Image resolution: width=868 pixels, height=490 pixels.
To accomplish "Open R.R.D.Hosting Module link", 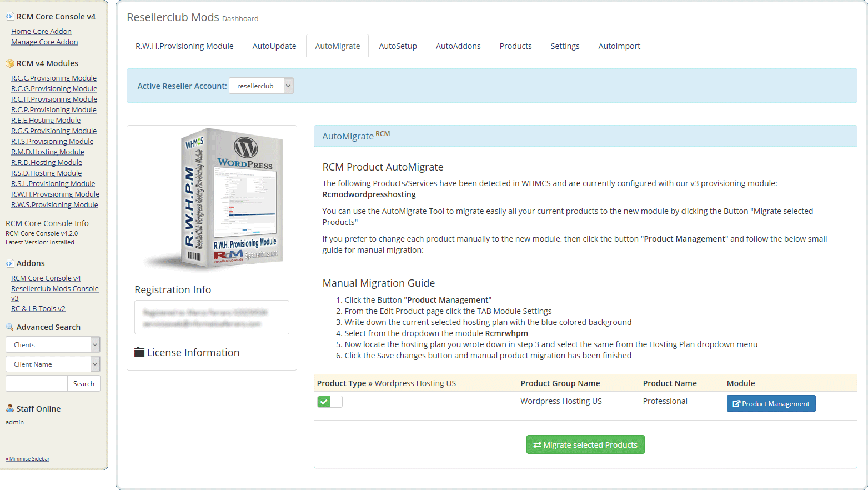I will (x=47, y=163).
